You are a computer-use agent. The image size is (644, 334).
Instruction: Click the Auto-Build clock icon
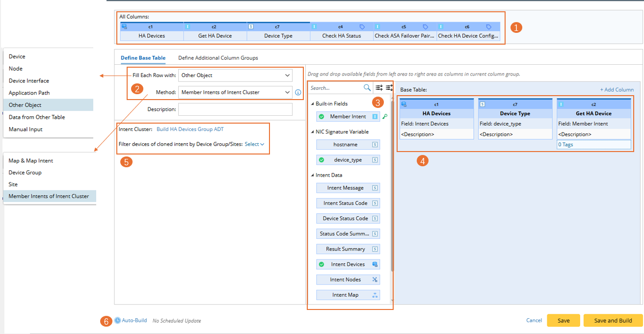(118, 320)
